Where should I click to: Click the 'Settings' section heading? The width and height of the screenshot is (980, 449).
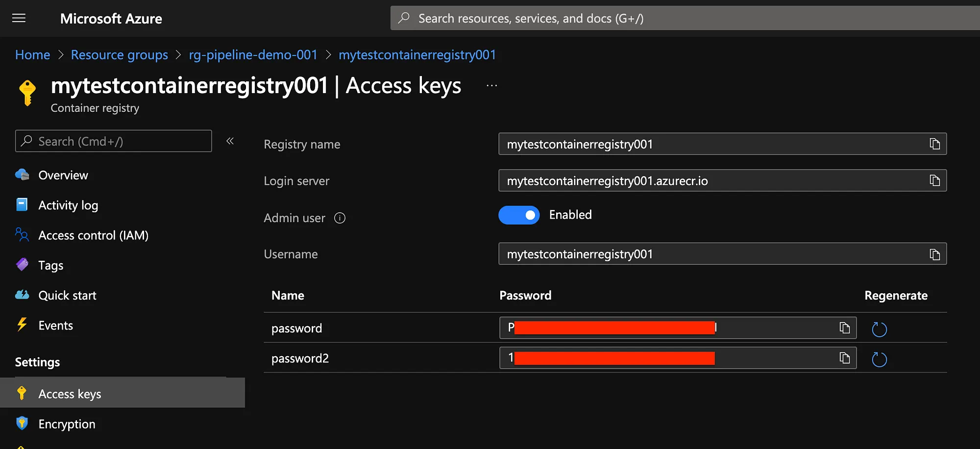37,362
